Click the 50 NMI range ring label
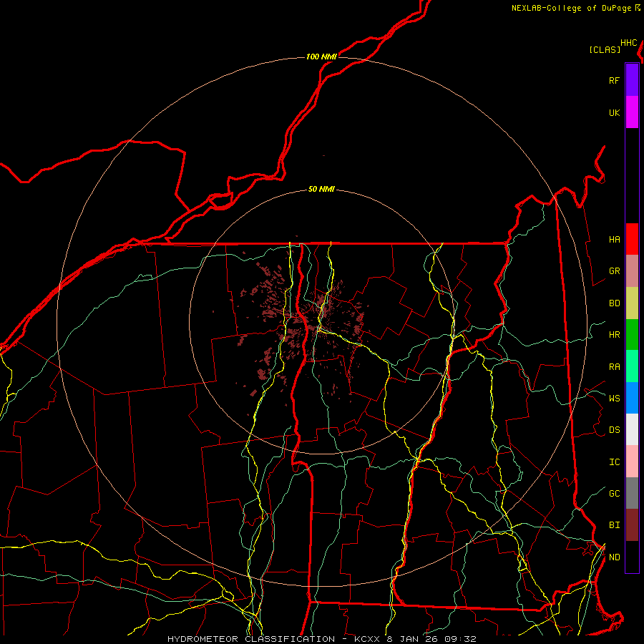Screen dimensions: 644x644 (x=321, y=190)
